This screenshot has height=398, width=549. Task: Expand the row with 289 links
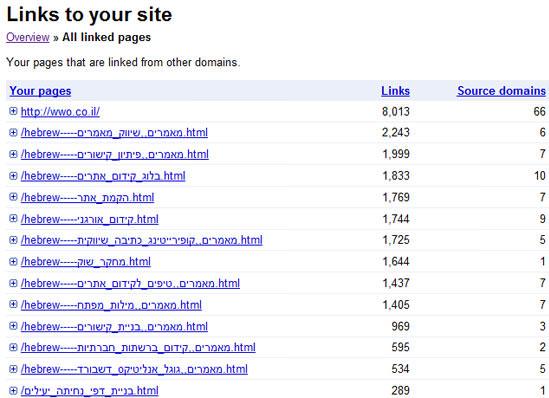13,391
